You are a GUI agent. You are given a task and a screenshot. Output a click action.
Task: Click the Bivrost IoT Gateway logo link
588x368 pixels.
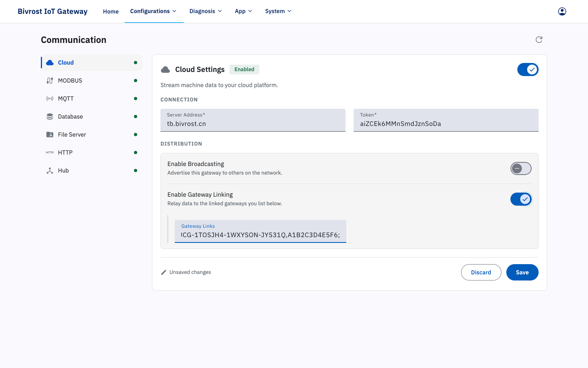(52, 11)
